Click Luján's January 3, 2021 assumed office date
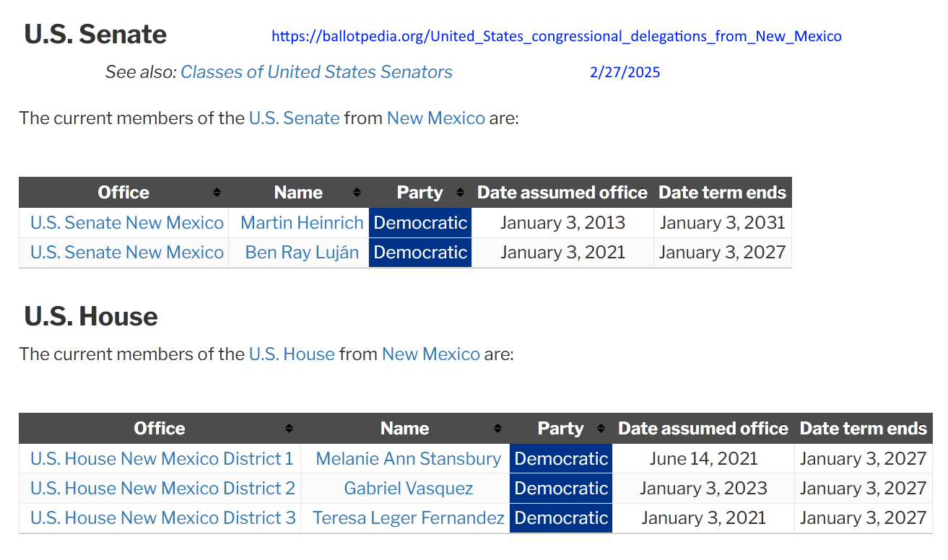 (562, 253)
